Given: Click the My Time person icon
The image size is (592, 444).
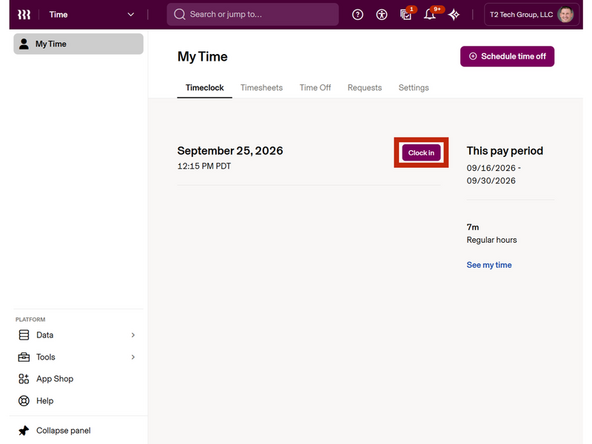Looking at the screenshot, I should [24, 44].
